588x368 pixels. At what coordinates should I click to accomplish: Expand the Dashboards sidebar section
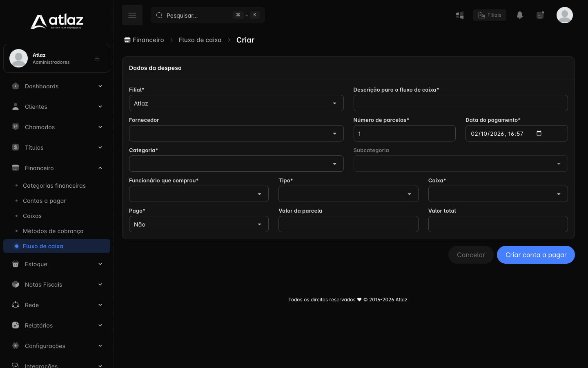tap(57, 86)
